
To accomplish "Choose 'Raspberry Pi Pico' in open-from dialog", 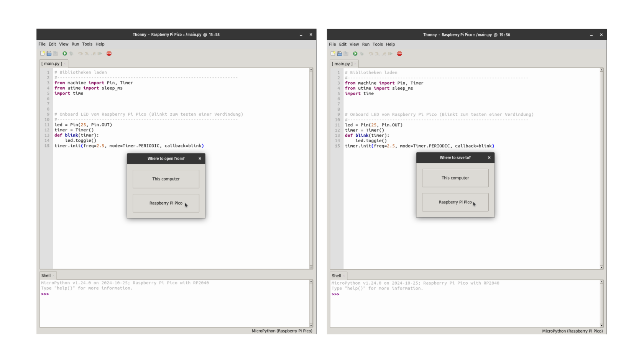I will pos(166,203).
